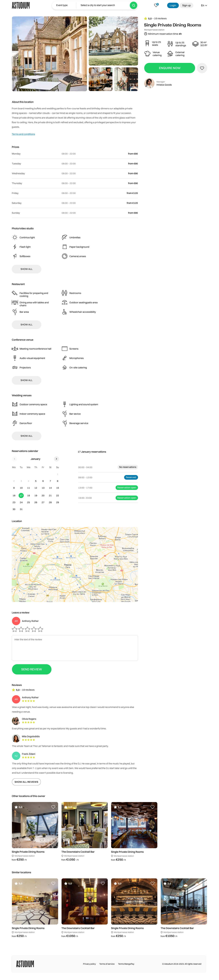Click the Continius light icon
Image resolution: width=219 pixels, height=980 pixels.
15,237
